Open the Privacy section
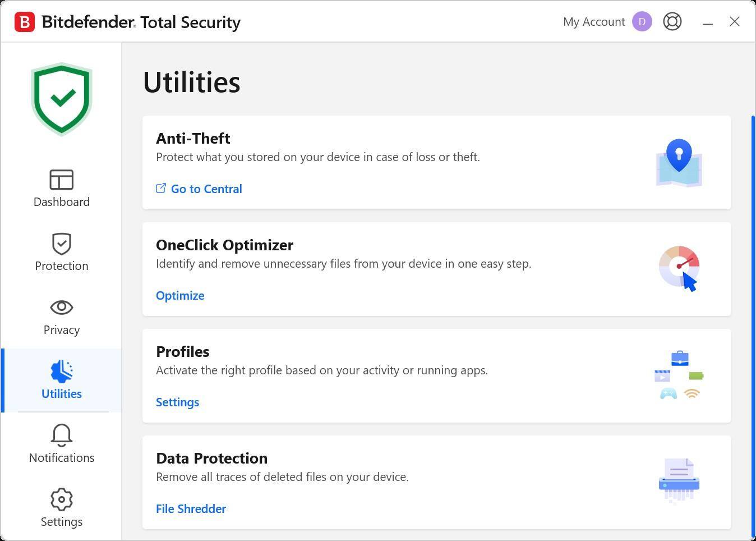 pyautogui.click(x=62, y=315)
